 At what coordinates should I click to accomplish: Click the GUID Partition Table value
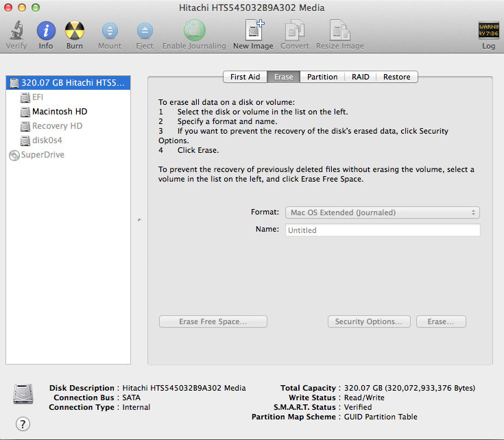point(381,417)
